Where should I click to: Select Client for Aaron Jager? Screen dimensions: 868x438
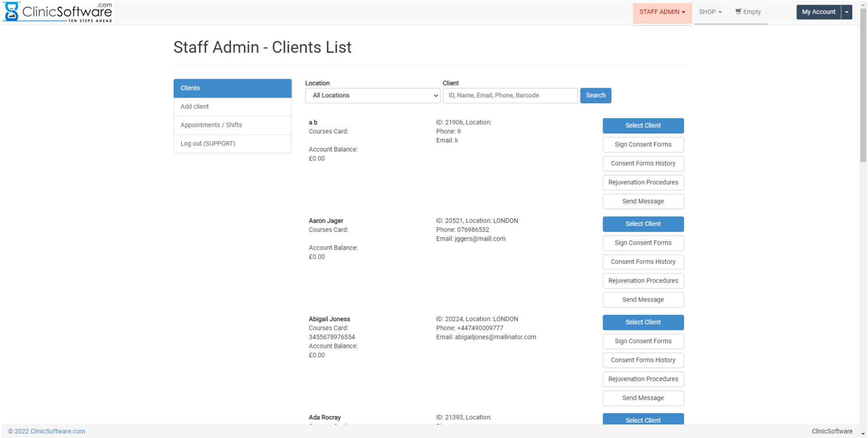[643, 224]
